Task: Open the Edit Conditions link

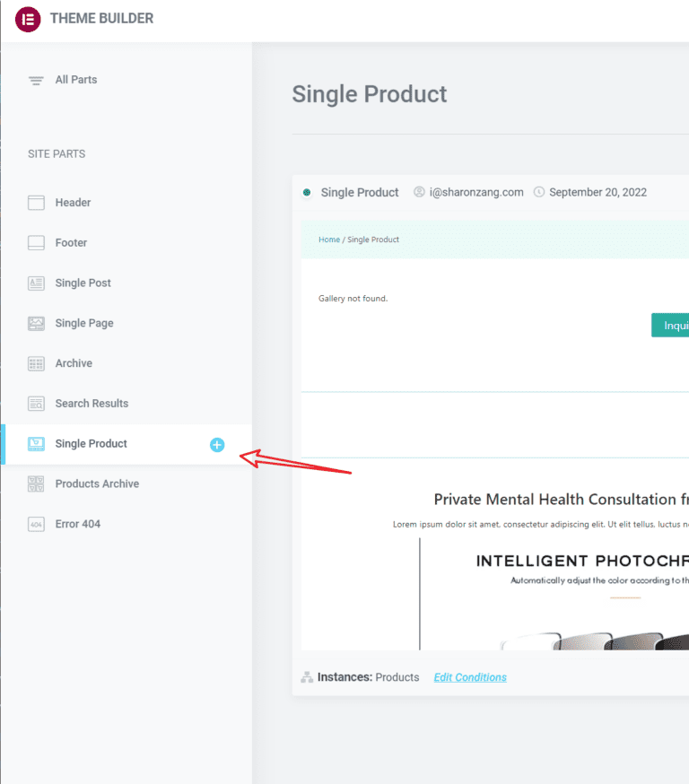Action: 470,677
